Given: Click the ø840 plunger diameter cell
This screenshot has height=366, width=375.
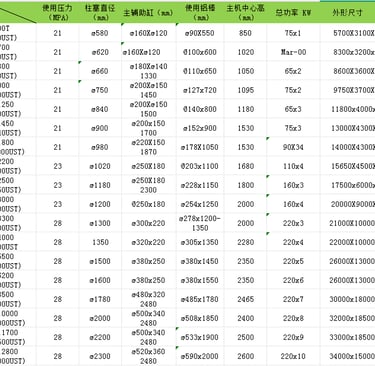Looking at the screenshot, I should 100,109.
